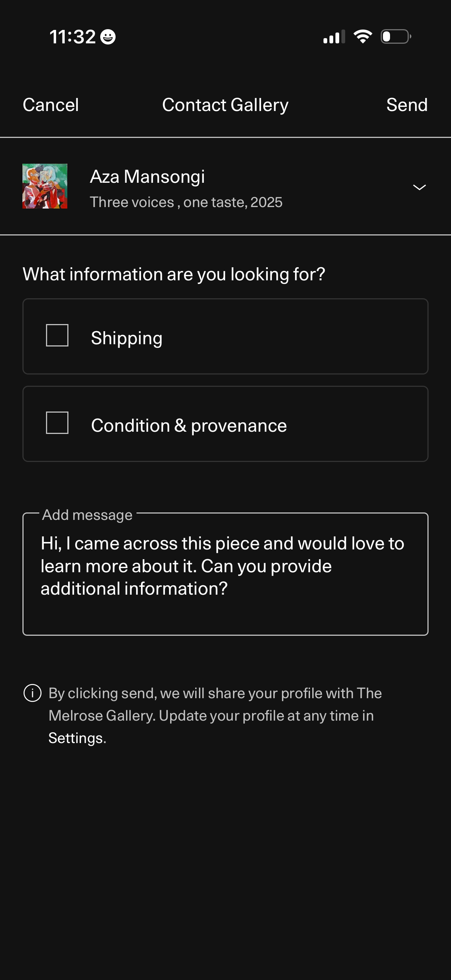Tap the 11:32 clock in status bar
Screen dimensions: 451x980
pyautogui.click(x=72, y=37)
